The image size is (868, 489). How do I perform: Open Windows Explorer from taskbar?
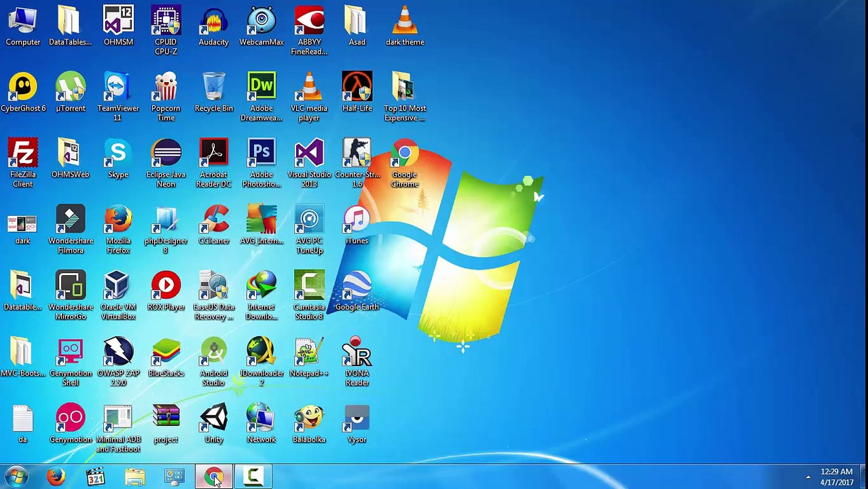pyautogui.click(x=134, y=477)
